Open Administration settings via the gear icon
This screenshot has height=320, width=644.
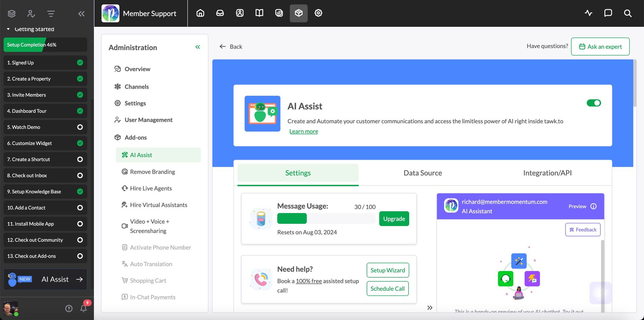(x=318, y=13)
